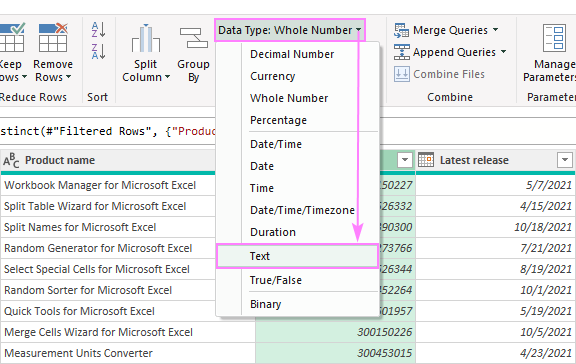Select the Quick Tools for Microsoft Excel cell
Screen dimensions: 576x364
click(x=108, y=311)
